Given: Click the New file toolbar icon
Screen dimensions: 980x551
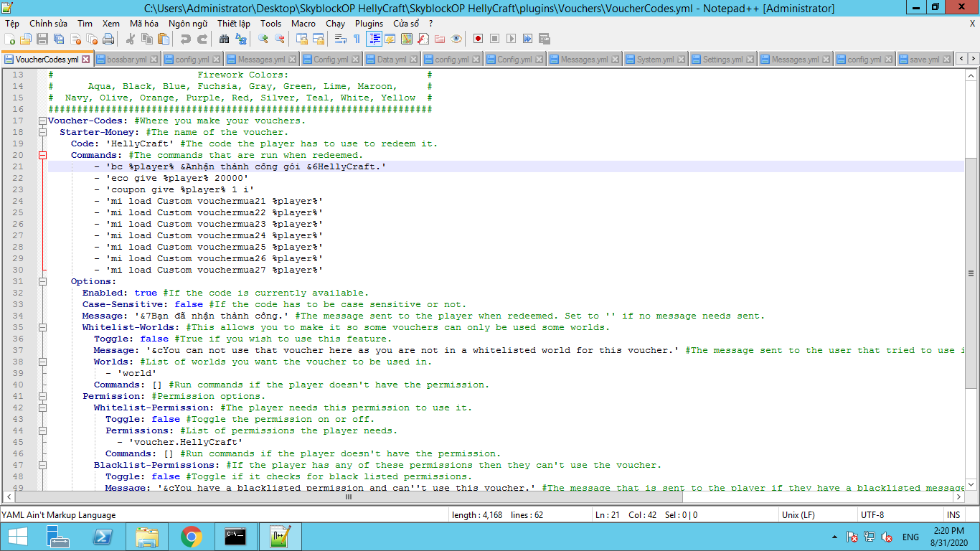Looking at the screenshot, I should point(9,39).
